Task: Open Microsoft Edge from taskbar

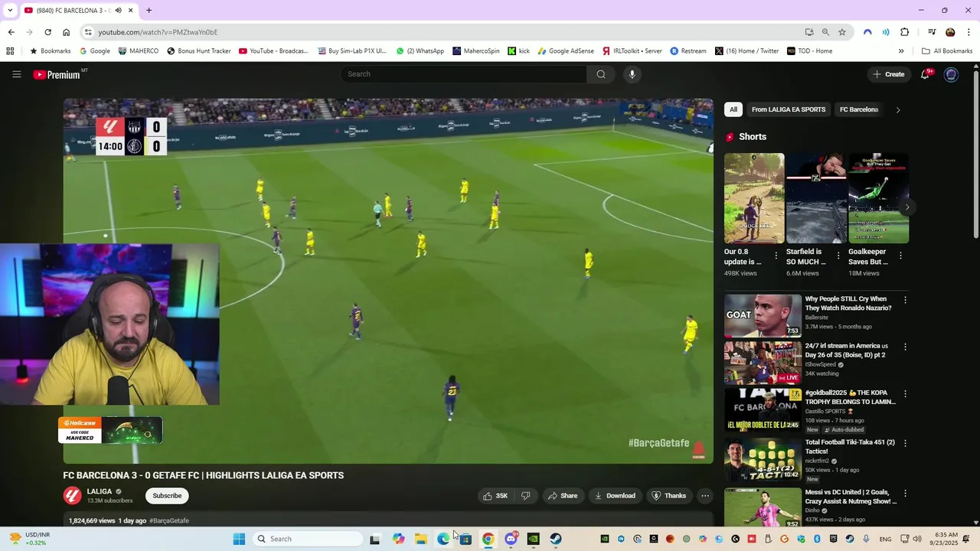Action: (443, 539)
